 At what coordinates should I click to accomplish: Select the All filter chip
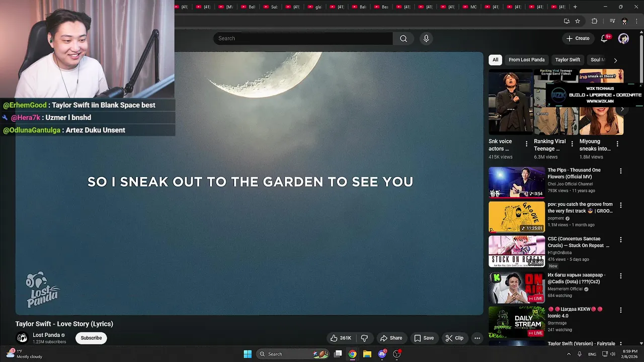495,60
